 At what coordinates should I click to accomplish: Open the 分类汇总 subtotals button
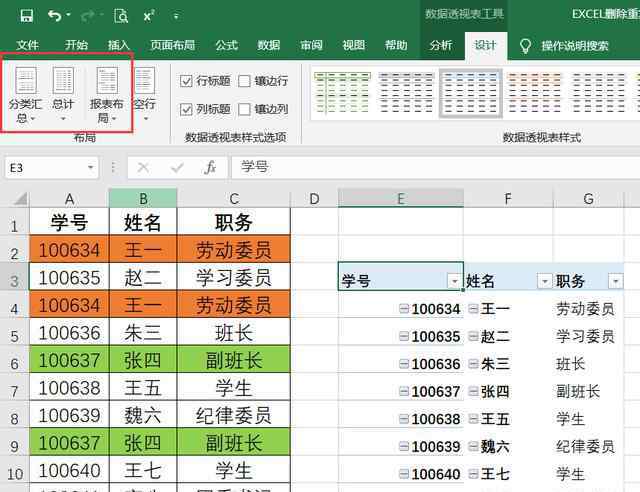pos(25,96)
